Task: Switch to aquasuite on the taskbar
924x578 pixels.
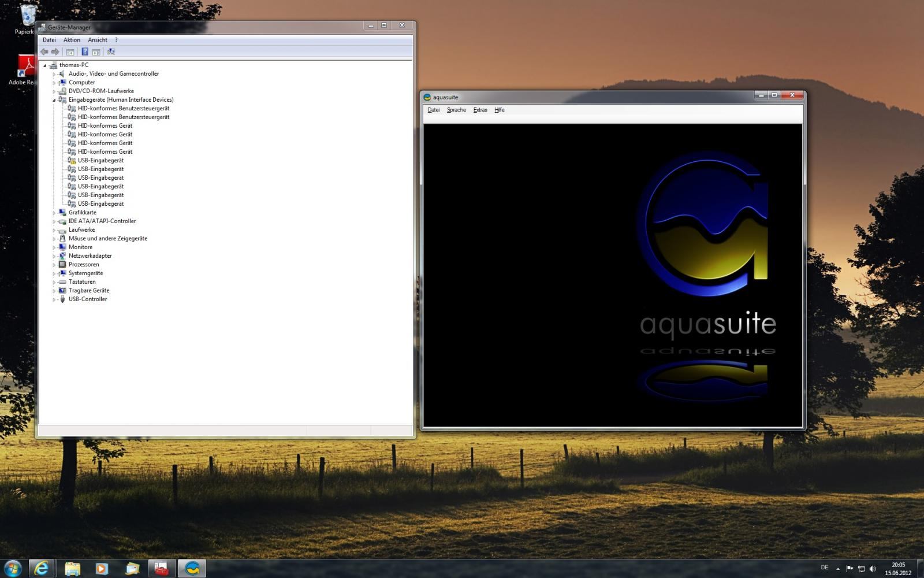Action: pyautogui.click(x=192, y=568)
